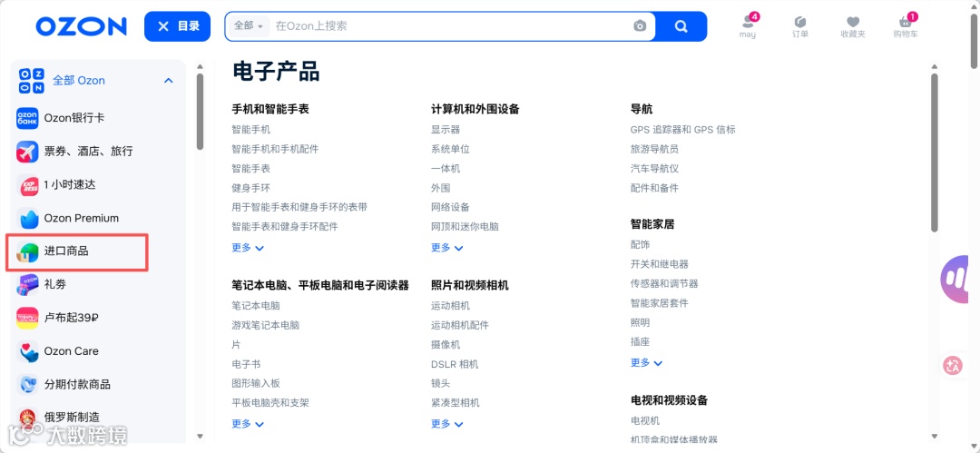Focus the 在Ozon上搜索 search field
The width and height of the screenshot is (980, 453).
coord(450,26)
